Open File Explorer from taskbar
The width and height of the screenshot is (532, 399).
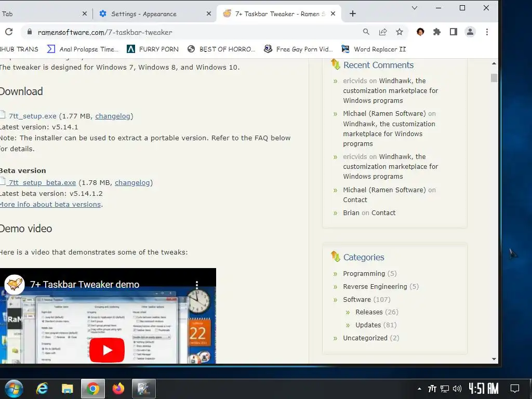pyautogui.click(x=67, y=389)
